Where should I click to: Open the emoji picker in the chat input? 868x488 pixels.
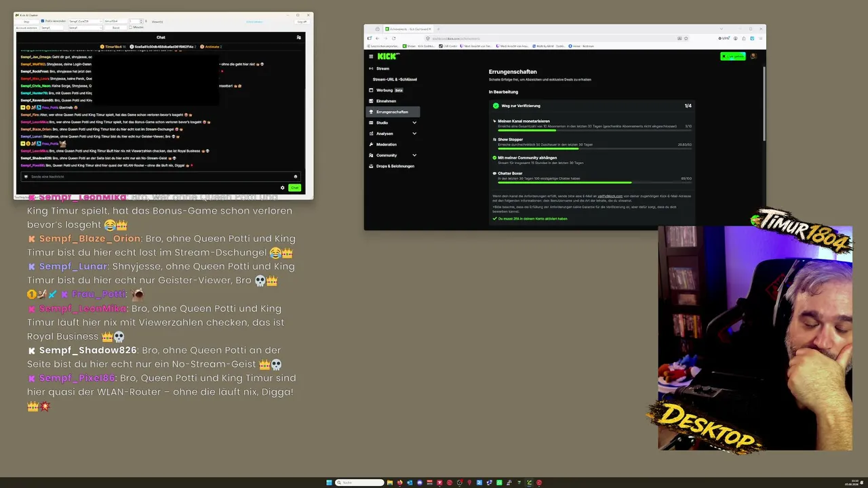click(x=295, y=176)
